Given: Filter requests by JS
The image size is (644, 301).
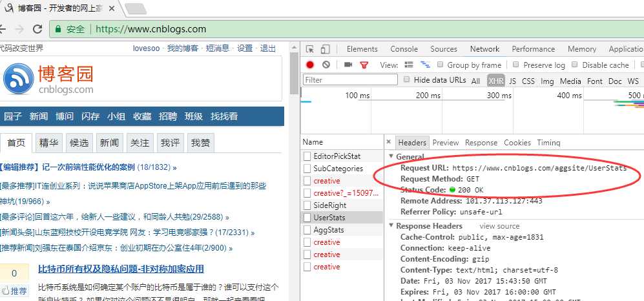Looking at the screenshot, I should coord(513,81).
